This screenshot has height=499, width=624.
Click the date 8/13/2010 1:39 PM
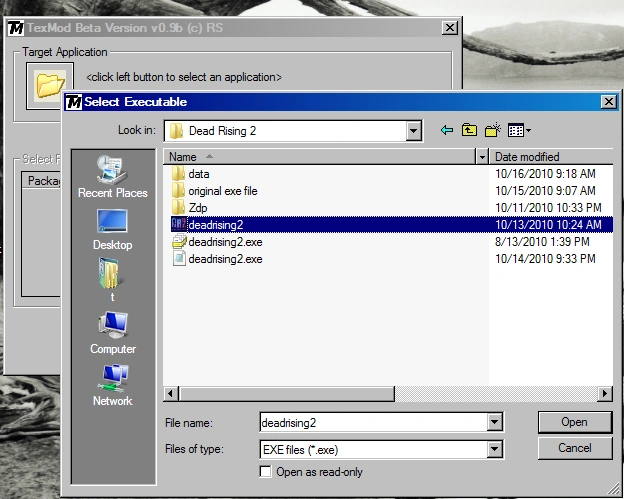542,242
